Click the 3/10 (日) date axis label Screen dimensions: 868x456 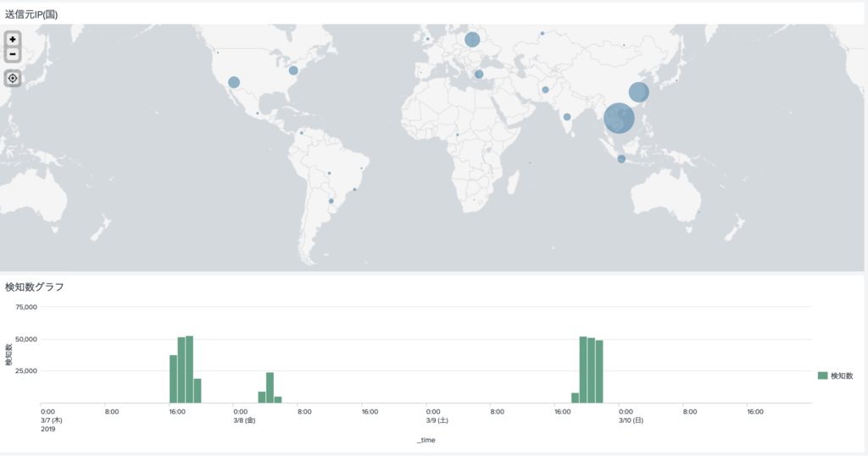tap(631, 420)
